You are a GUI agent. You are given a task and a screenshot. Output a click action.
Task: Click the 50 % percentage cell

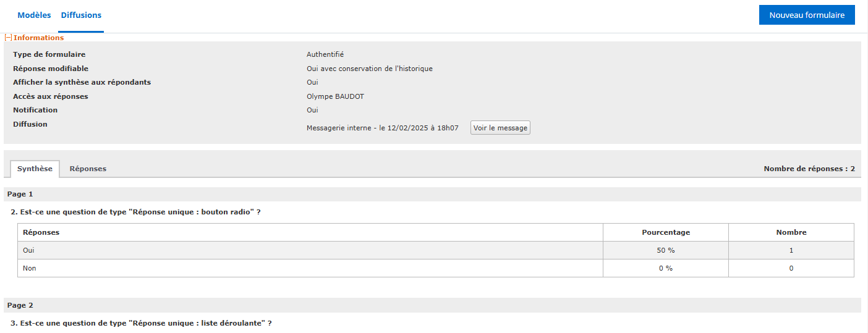665,250
